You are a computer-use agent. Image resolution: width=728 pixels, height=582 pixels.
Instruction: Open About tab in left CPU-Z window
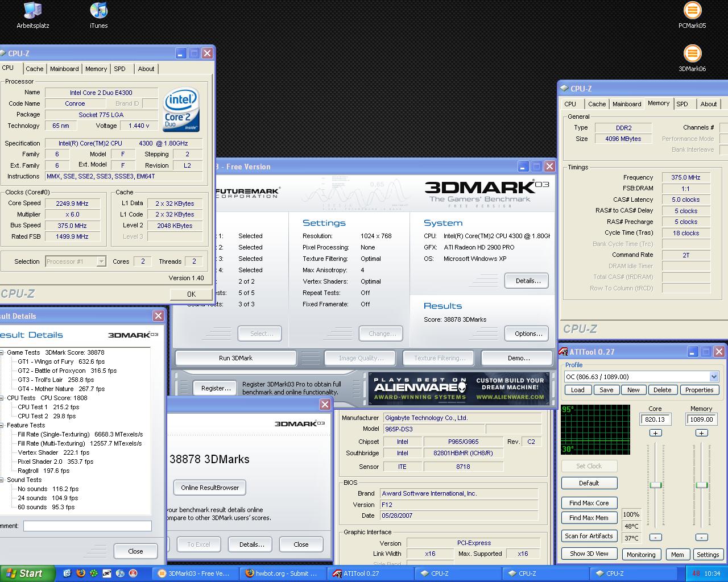tap(146, 69)
